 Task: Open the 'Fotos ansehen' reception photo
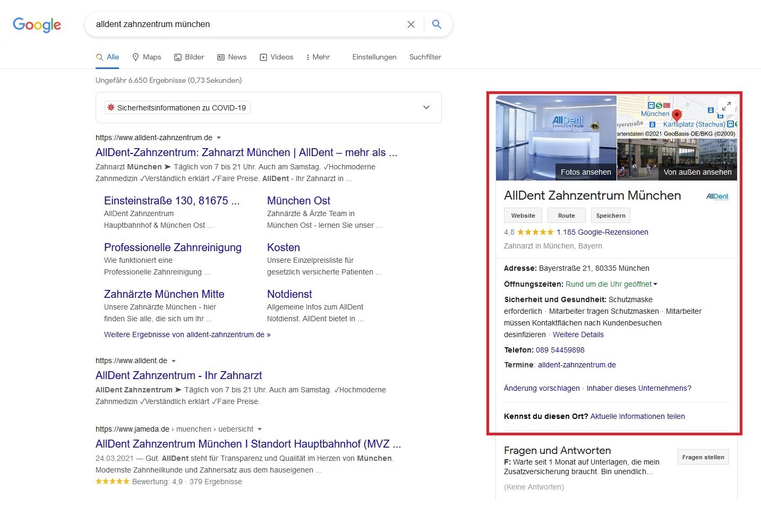(556, 138)
